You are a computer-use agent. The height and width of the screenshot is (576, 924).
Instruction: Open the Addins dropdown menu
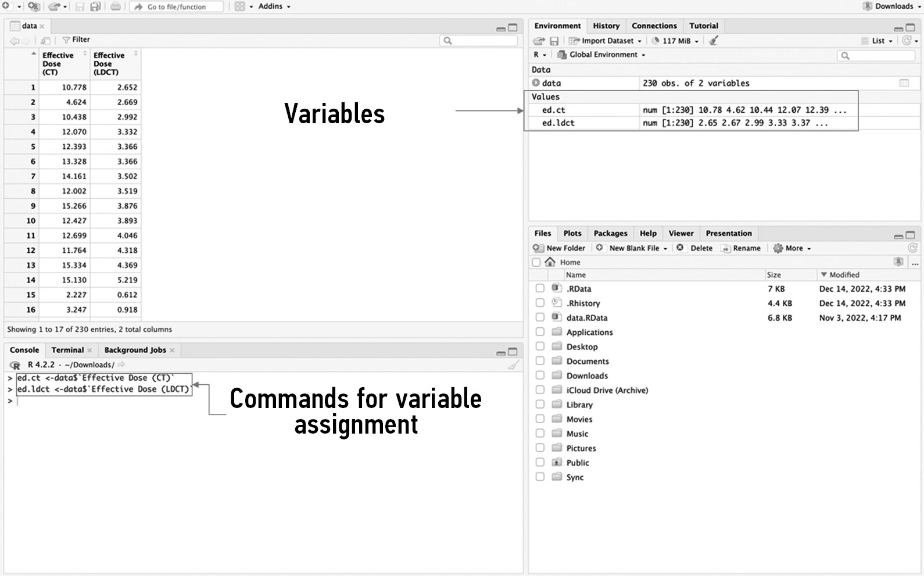274,6
